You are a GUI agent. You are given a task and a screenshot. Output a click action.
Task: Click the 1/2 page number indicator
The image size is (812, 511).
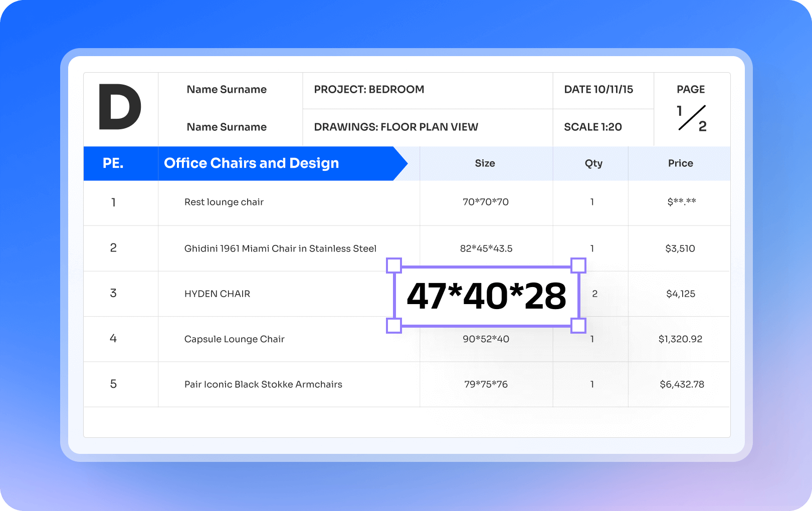tap(692, 118)
